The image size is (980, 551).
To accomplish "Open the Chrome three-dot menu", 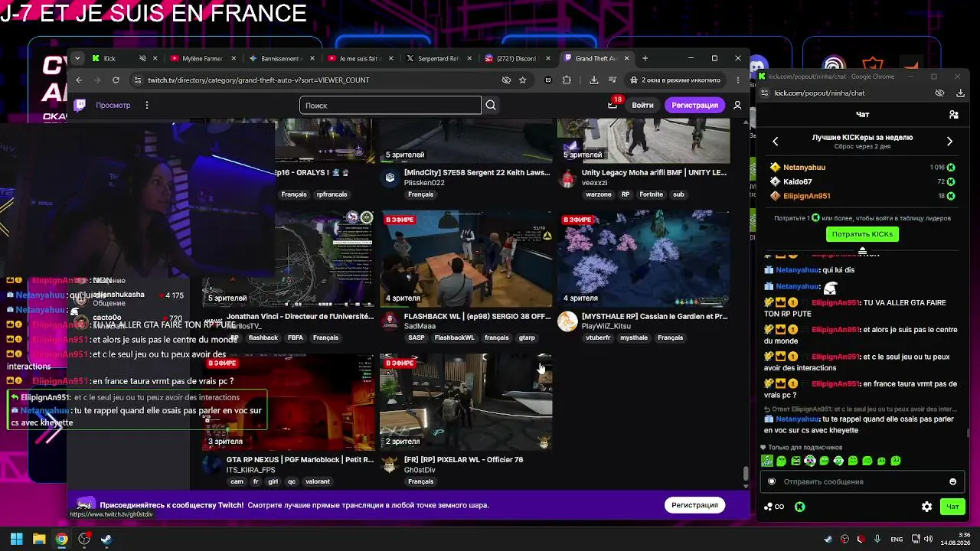I will [x=738, y=80].
